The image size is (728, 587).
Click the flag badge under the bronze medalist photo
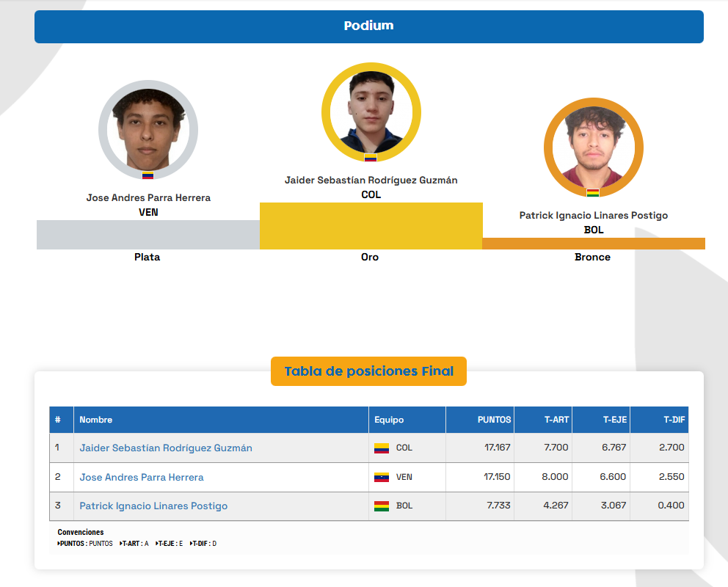pos(592,193)
